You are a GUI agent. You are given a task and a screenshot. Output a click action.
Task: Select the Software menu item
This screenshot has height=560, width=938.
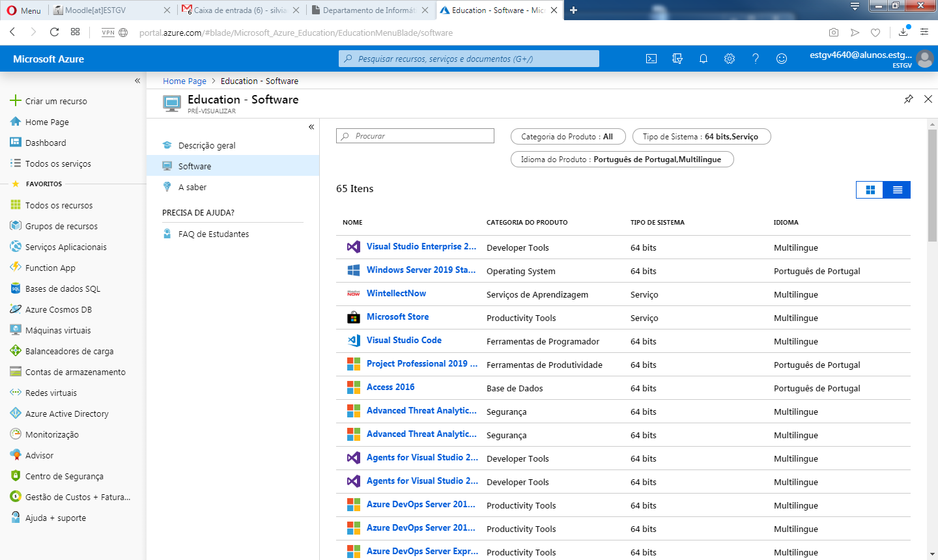233,166
